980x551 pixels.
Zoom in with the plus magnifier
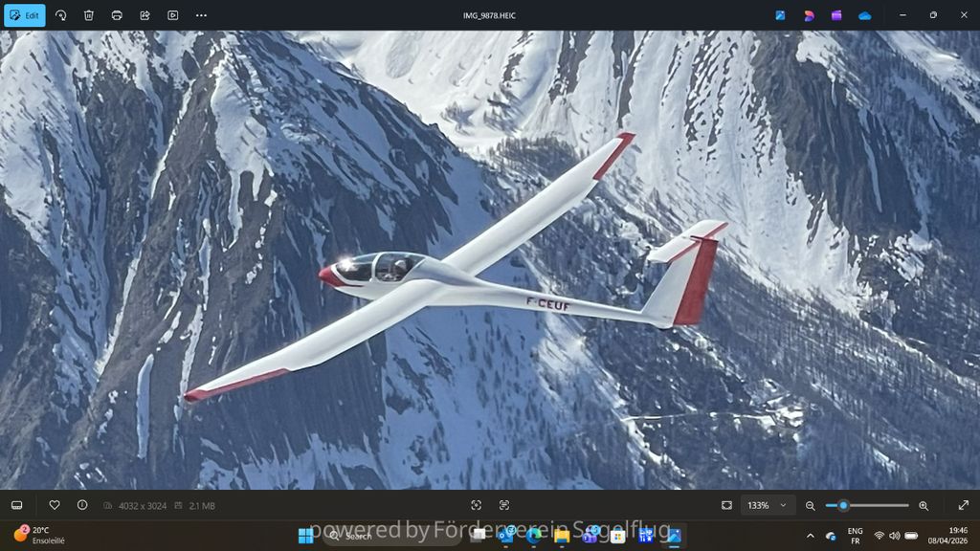coord(924,505)
